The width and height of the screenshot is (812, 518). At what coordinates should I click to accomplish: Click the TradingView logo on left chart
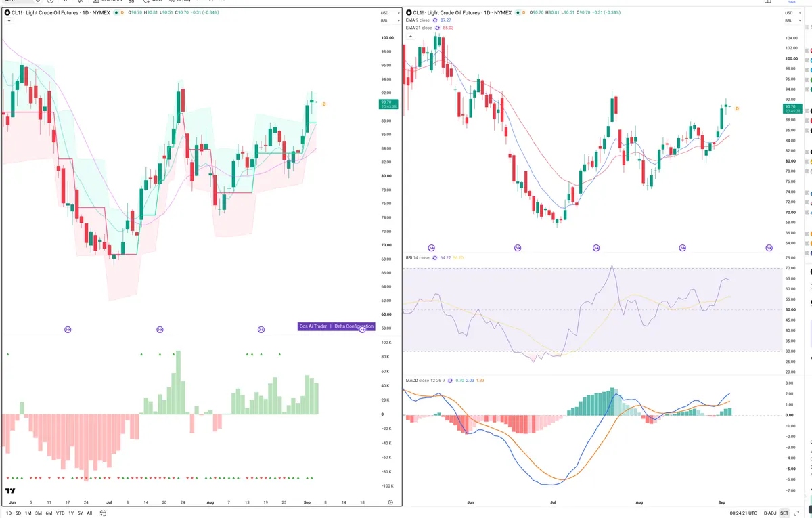click(10, 490)
